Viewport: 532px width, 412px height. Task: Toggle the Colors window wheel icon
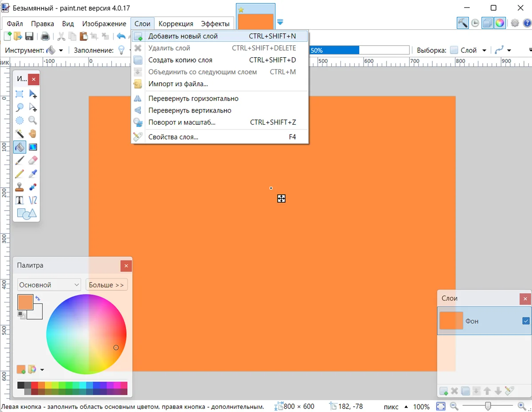[500, 23]
